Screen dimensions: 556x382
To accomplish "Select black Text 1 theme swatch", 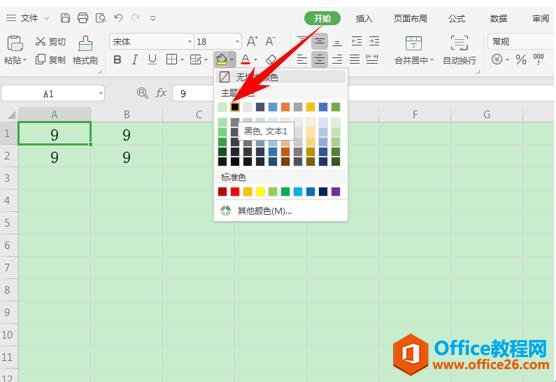I will pos(235,107).
